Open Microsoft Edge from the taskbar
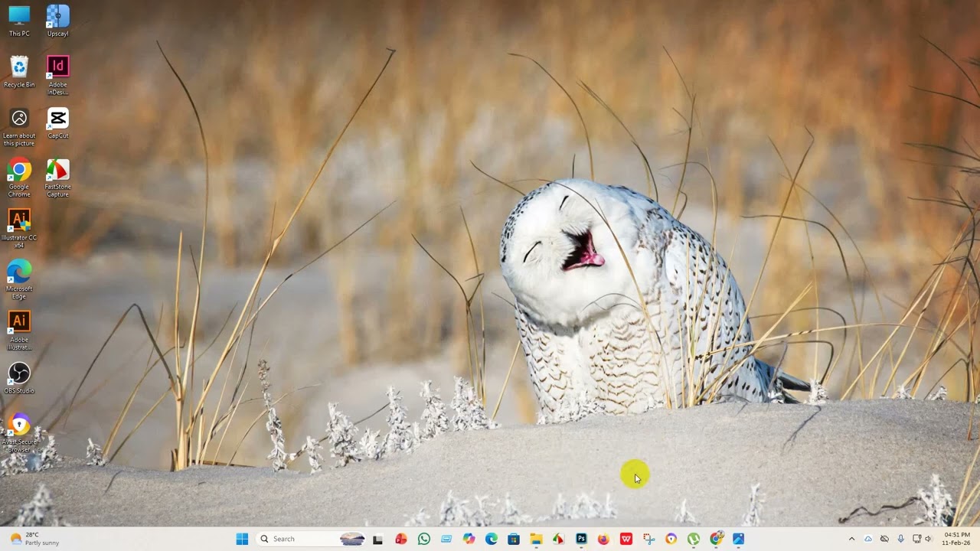Image resolution: width=980 pixels, height=551 pixels. pos(491,539)
